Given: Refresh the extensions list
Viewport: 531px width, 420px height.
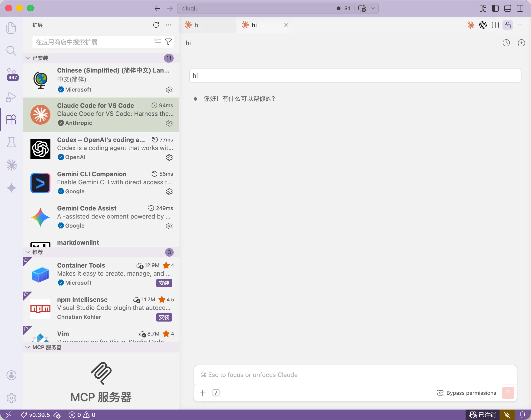Looking at the screenshot, I should [156, 25].
